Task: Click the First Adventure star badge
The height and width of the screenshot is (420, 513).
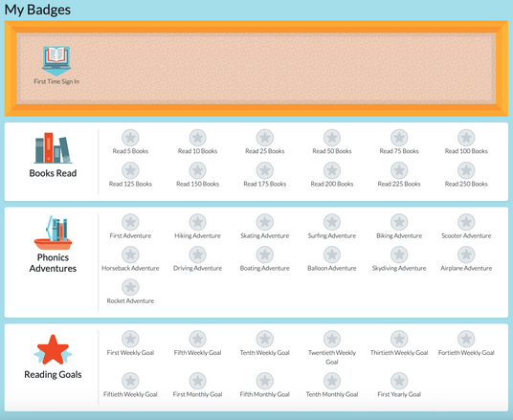Action: pos(130,222)
